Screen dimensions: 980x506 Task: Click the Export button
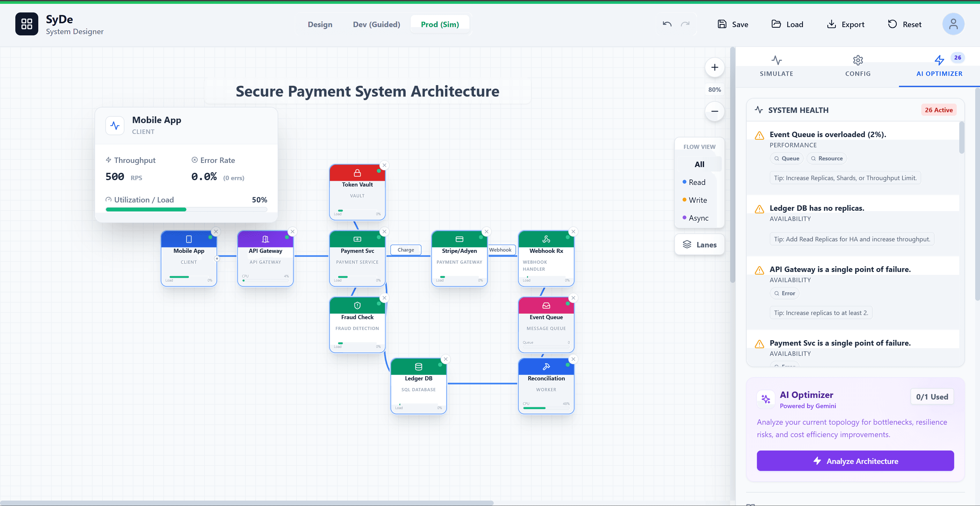click(846, 24)
